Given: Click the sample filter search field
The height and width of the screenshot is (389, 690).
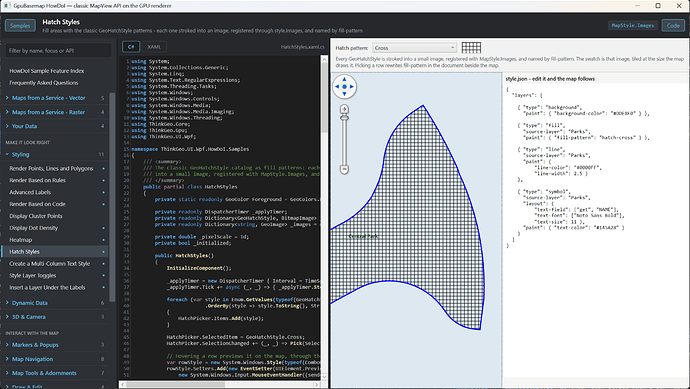Looking at the screenshot, I should click(x=58, y=51).
